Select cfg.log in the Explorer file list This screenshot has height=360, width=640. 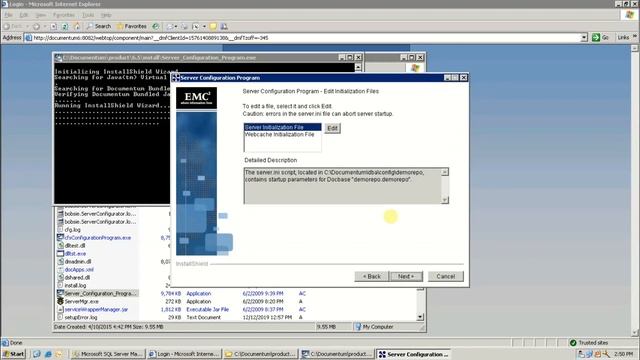tap(73, 229)
